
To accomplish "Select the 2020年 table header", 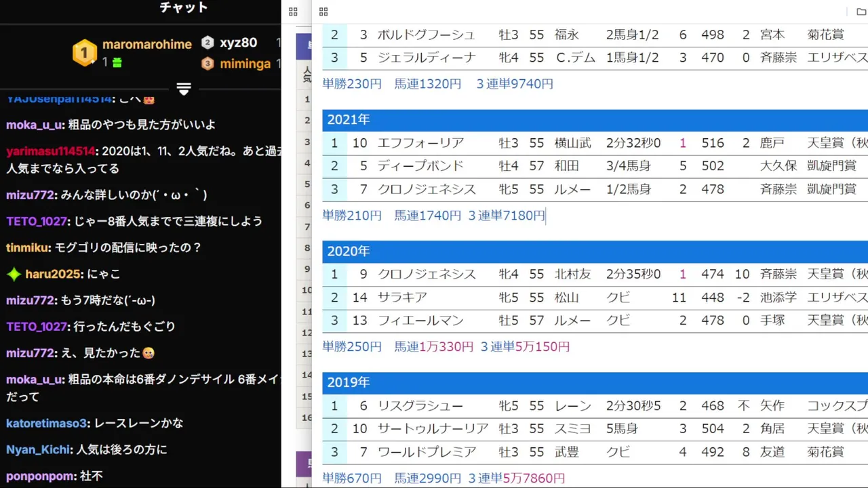I will click(x=595, y=251).
